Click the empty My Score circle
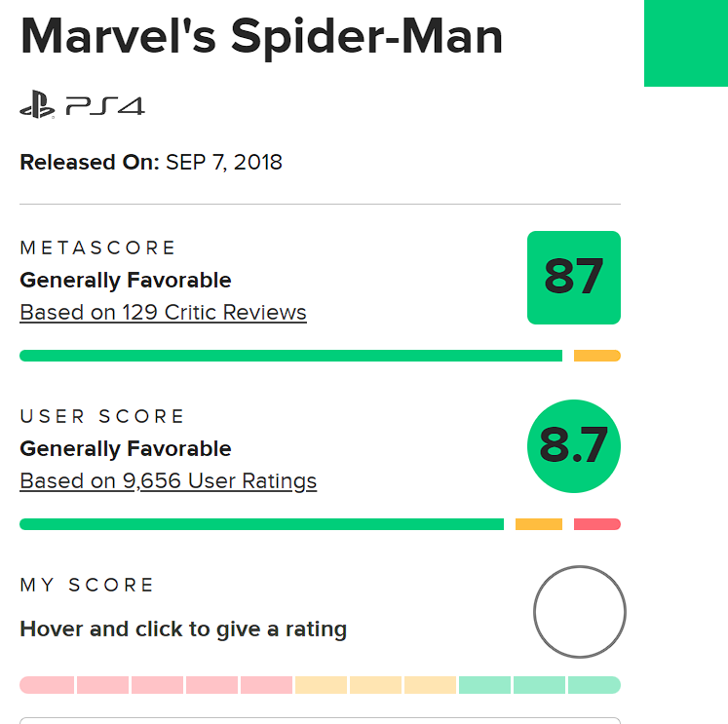Screen dimensions: 728x724 click(x=579, y=612)
